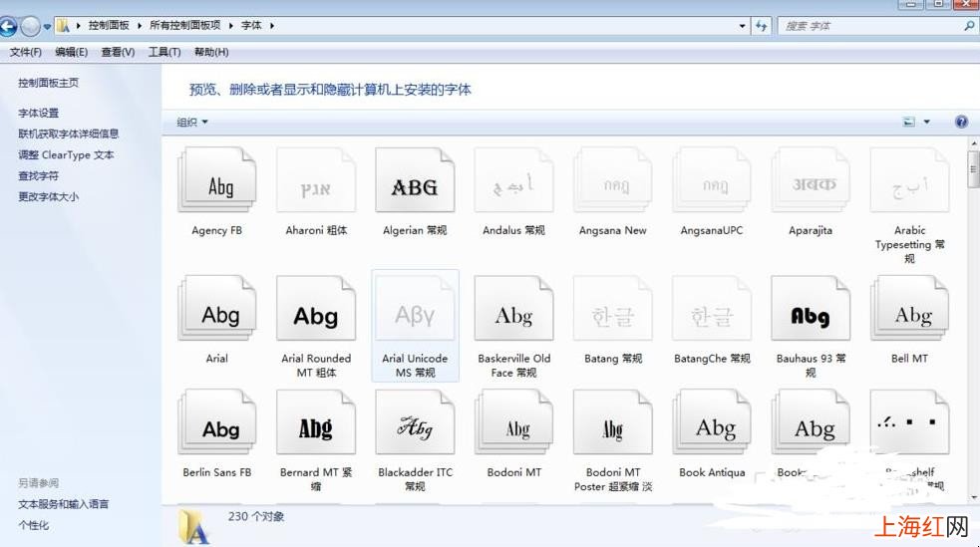Select the Arabic Typesetting font icon
The height and width of the screenshot is (547, 980).
click(909, 179)
